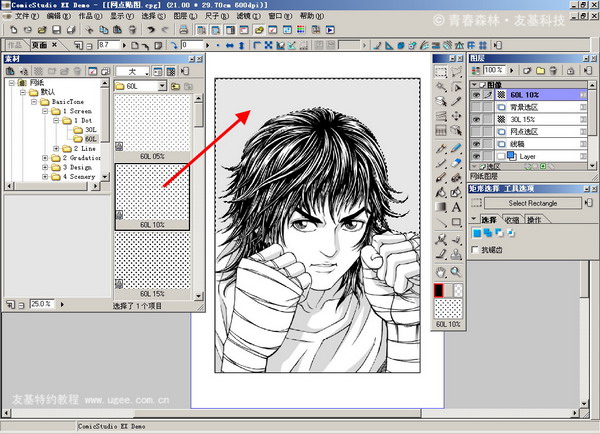Viewport: 600px width, 434px height.
Task: Click the Print icon in main toolbar
Action: coord(184,29)
